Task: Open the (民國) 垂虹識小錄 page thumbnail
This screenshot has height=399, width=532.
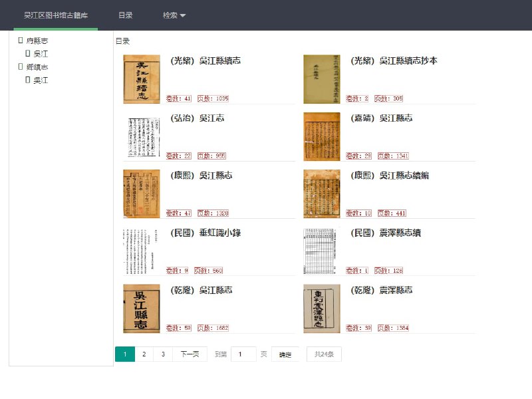Action: point(142,251)
